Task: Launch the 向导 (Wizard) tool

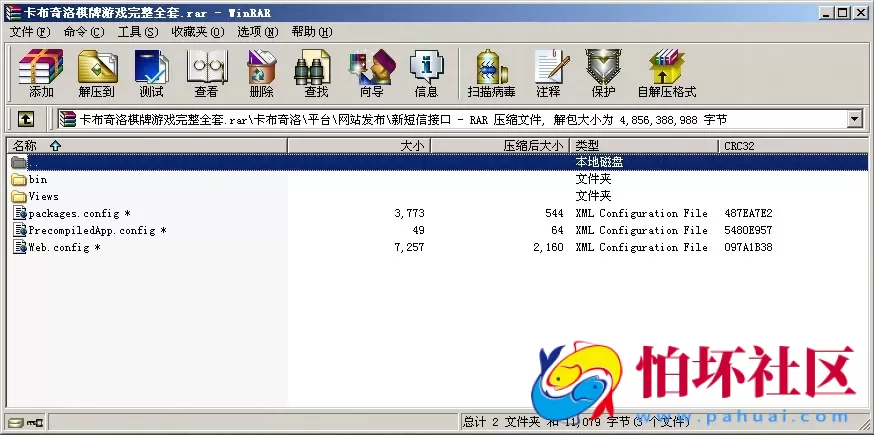Action: point(372,73)
